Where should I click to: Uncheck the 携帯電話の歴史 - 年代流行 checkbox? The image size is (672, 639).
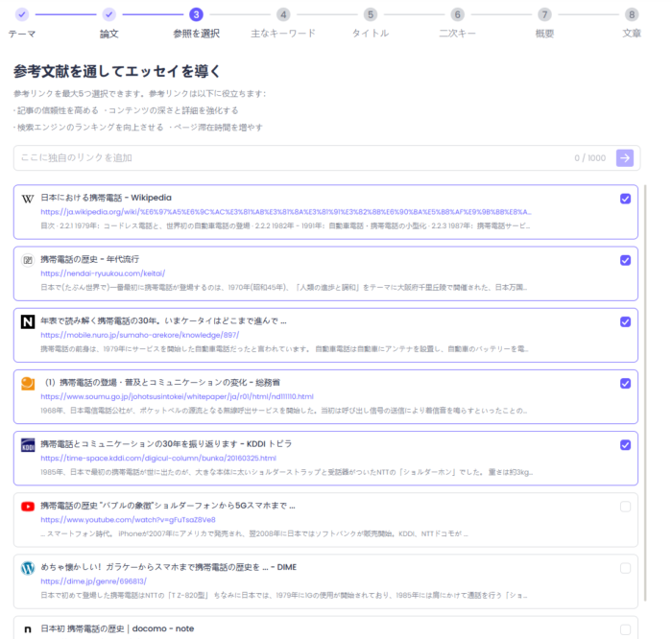pyautogui.click(x=625, y=260)
